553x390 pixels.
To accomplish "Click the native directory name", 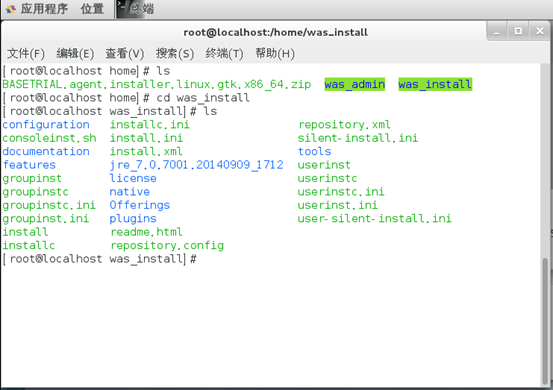I will (129, 192).
